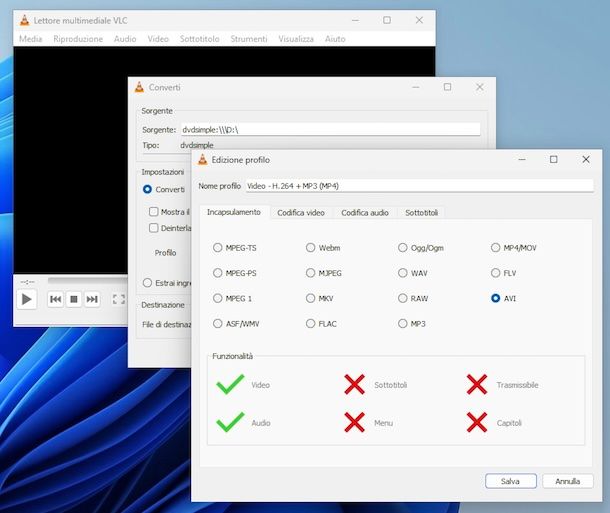Screen dimensions: 610x513
Task: Open the Sottotitoli tab
Action: click(x=421, y=213)
